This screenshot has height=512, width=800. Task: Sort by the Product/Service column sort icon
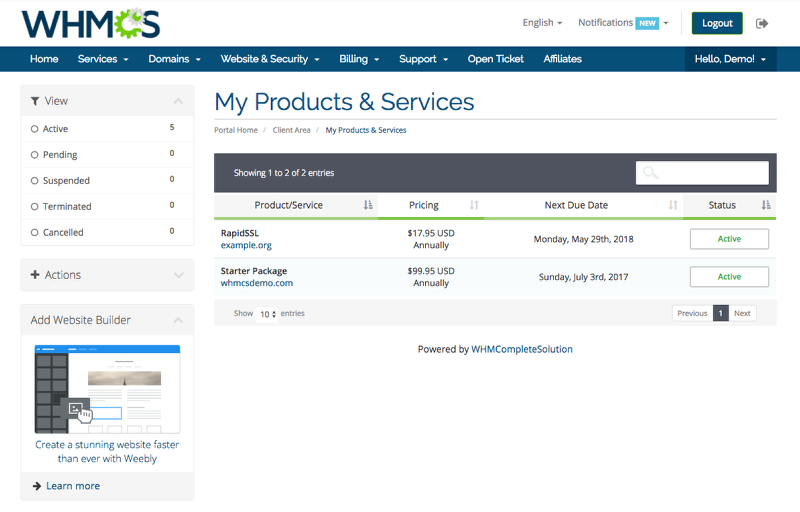(x=368, y=205)
